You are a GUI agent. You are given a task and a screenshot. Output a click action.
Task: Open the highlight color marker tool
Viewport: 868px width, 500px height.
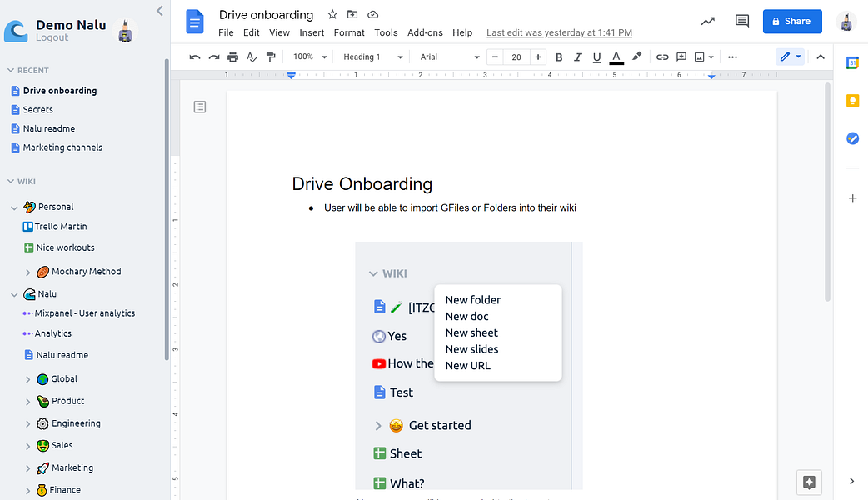point(636,57)
